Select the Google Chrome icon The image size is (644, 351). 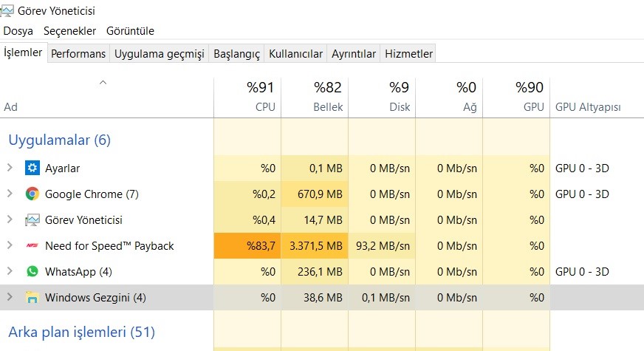click(32, 194)
